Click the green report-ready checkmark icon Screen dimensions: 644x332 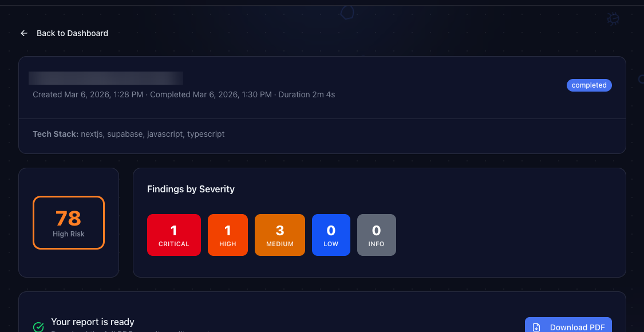point(38,327)
